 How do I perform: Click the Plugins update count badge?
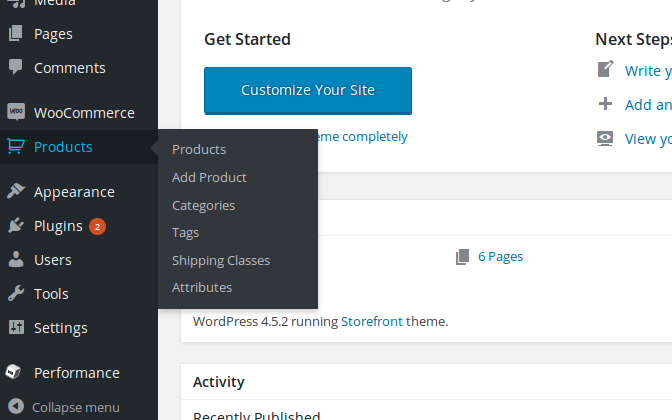click(x=97, y=226)
